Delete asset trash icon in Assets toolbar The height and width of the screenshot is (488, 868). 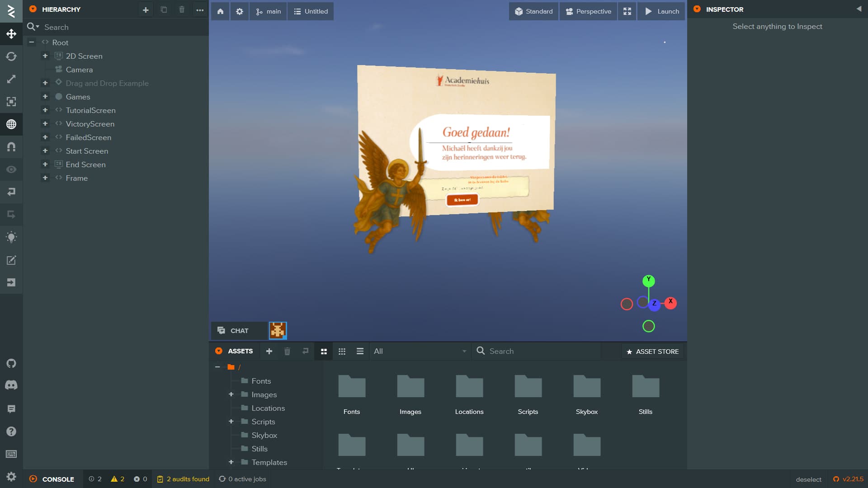coord(287,351)
